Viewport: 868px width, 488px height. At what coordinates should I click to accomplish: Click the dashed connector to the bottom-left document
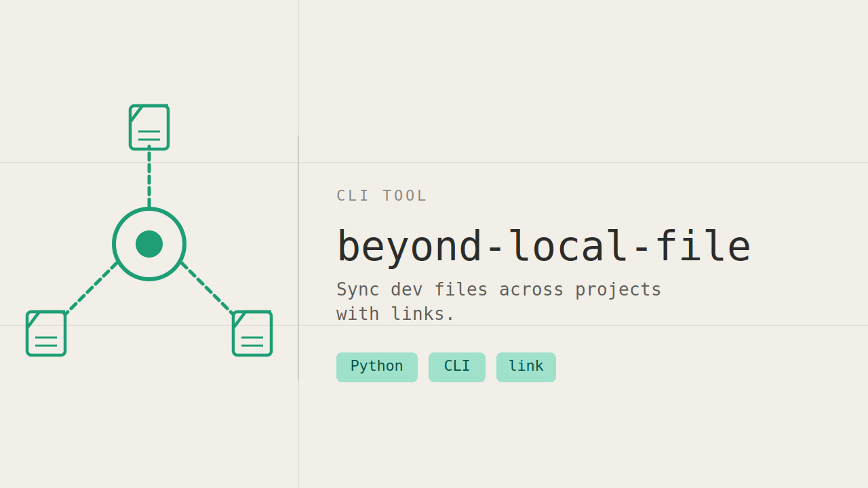[92, 289]
